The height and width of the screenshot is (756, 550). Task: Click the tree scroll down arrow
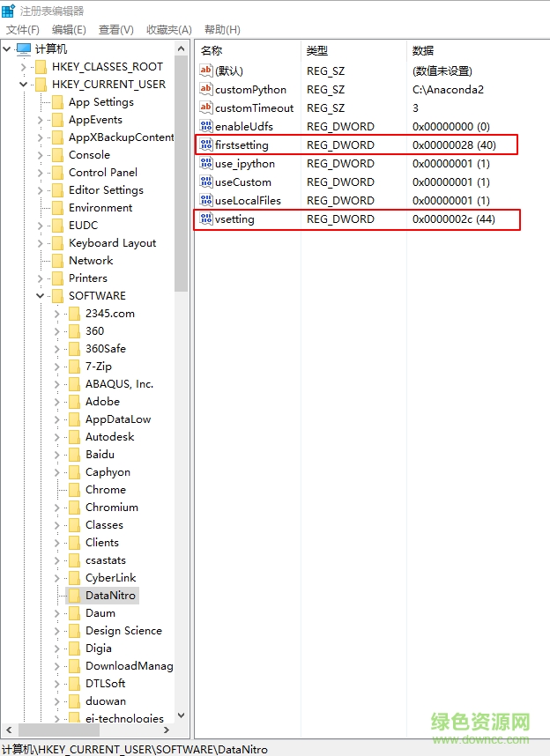(181, 716)
